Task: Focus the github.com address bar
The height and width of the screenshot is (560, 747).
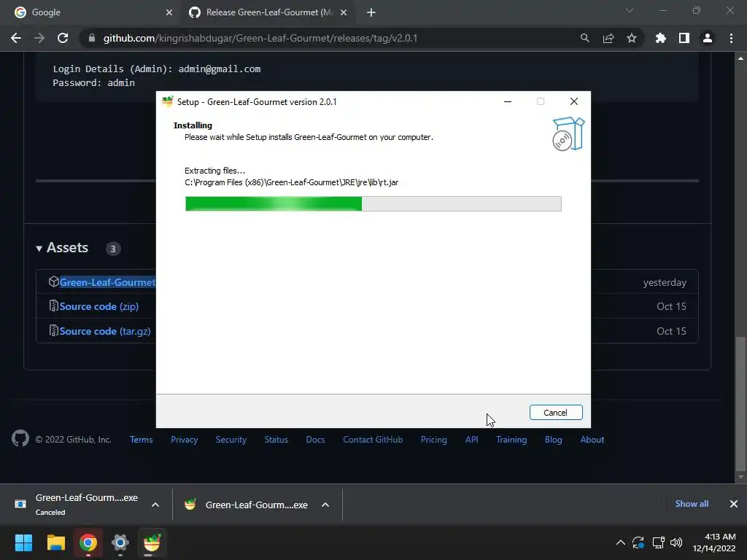Action: tap(260, 38)
